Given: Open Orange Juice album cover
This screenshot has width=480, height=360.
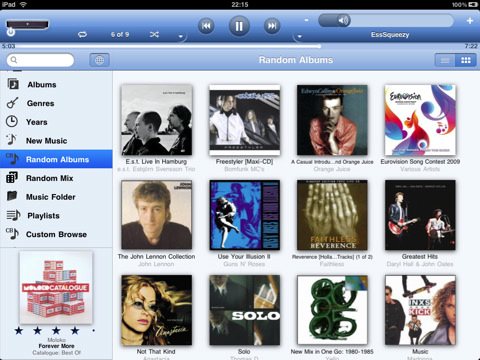Looking at the screenshot, I should point(332,120).
